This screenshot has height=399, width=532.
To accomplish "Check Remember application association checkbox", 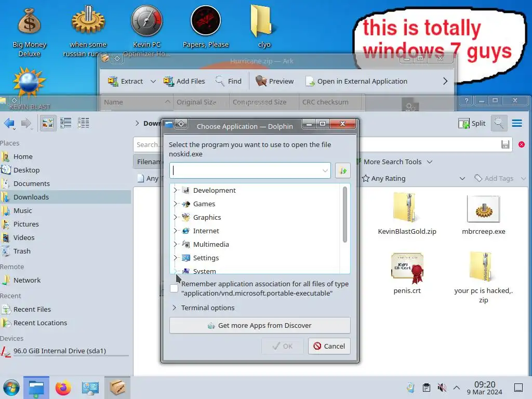I will [174, 288].
